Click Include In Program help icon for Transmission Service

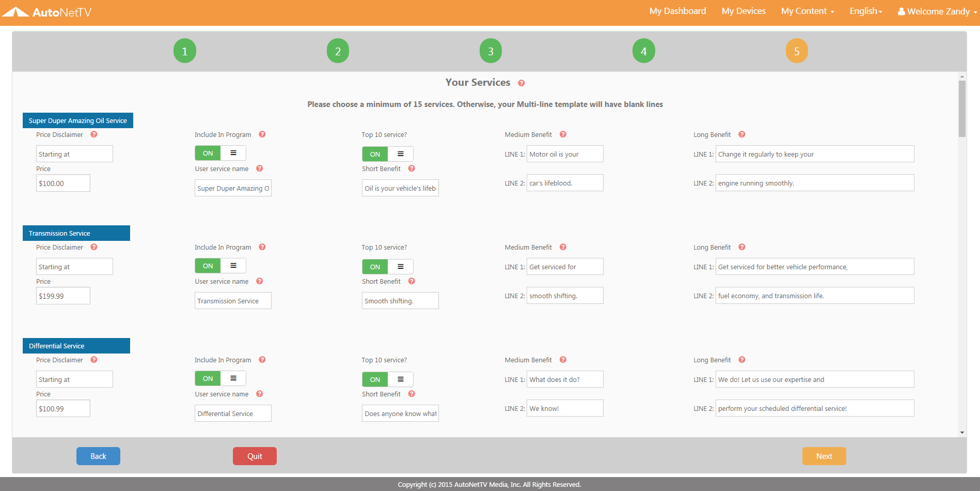pos(262,247)
